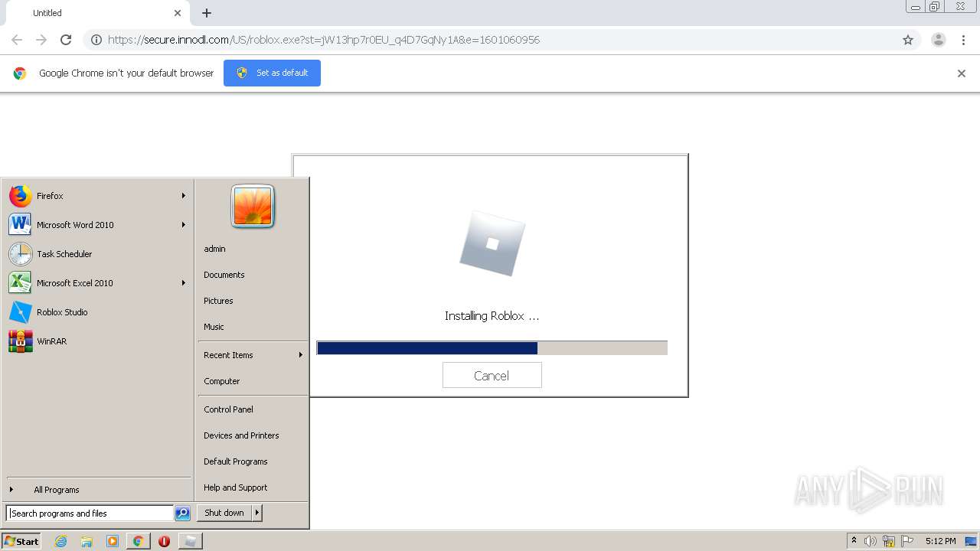This screenshot has height=551, width=980.
Task: Open Documents from Start menu
Action: (x=224, y=275)
